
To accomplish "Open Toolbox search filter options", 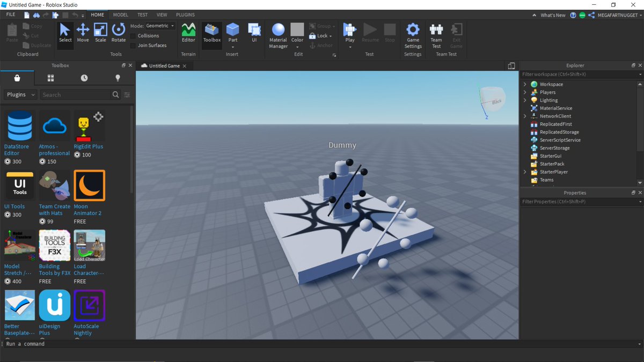I will [127, 94].
